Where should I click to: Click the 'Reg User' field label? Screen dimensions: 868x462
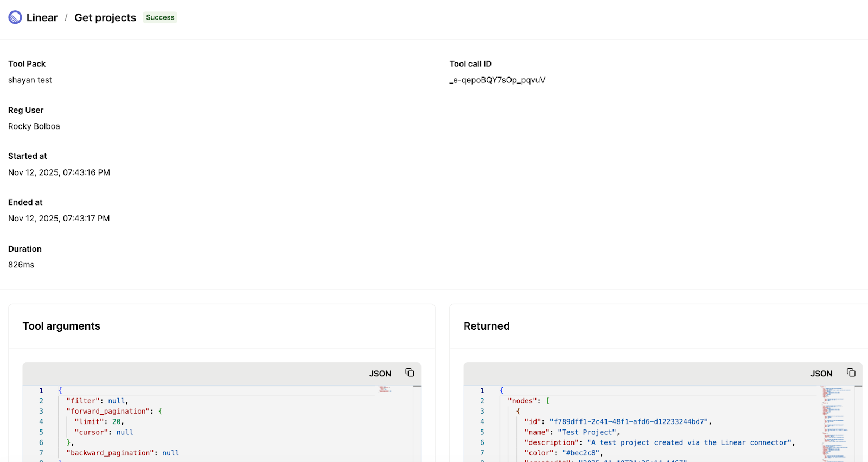click(26, 110)
